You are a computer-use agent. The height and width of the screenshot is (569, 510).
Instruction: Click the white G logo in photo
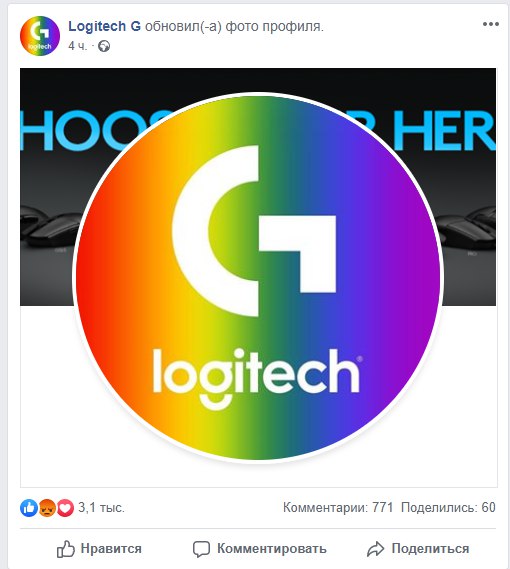click(254, 231)
